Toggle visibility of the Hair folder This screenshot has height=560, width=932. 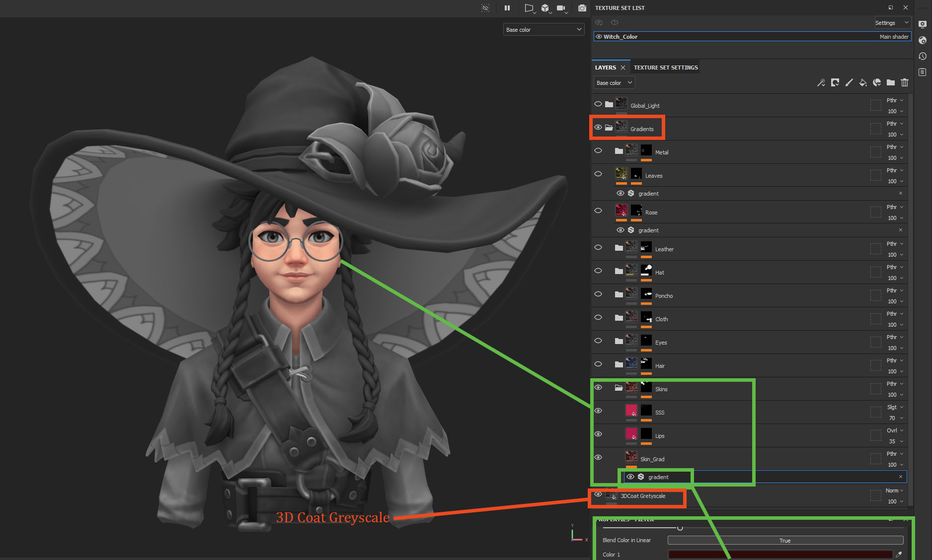(x=598, y=364)
